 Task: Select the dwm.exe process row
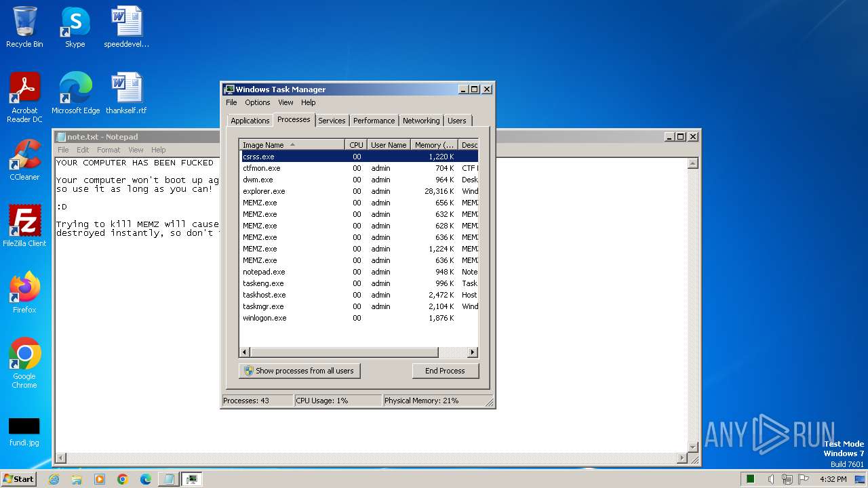coord(359,180)
